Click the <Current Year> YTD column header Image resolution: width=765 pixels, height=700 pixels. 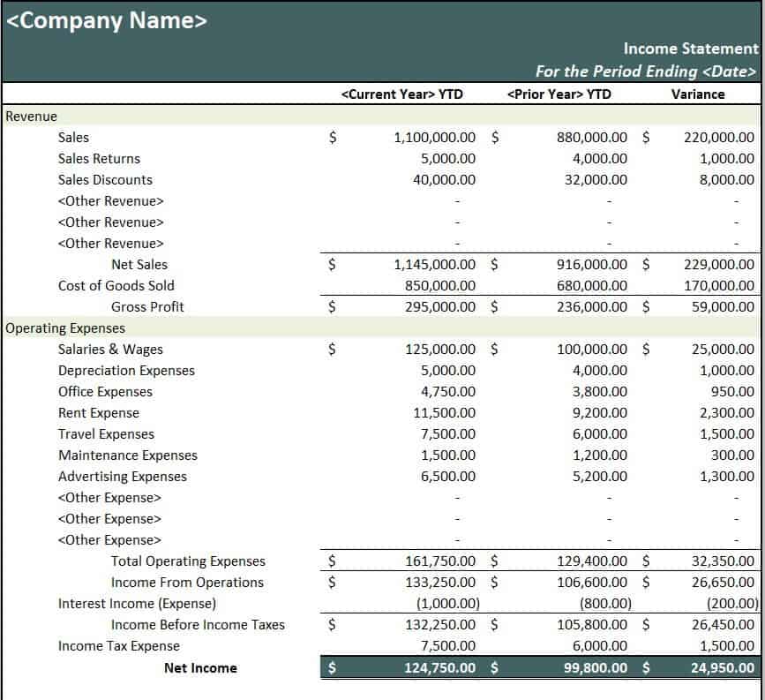pyautogui.click(x=401, y=94)
